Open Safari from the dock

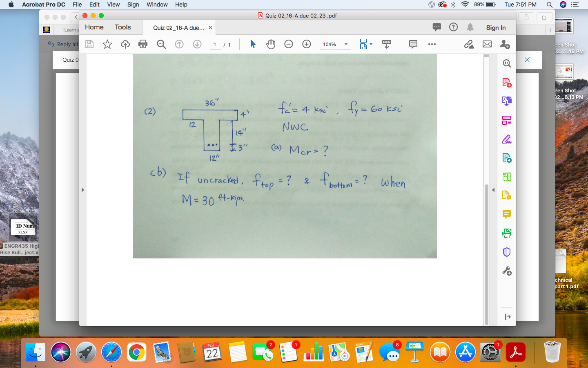(111, 352)
